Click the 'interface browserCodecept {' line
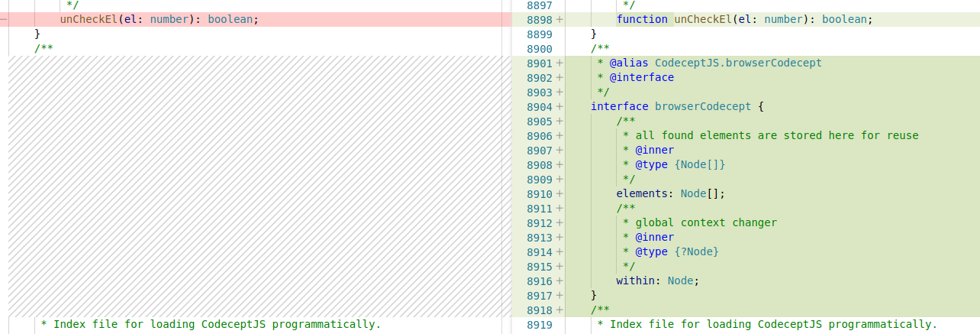This screenshot has width=980, height=334. coord(678,106)
